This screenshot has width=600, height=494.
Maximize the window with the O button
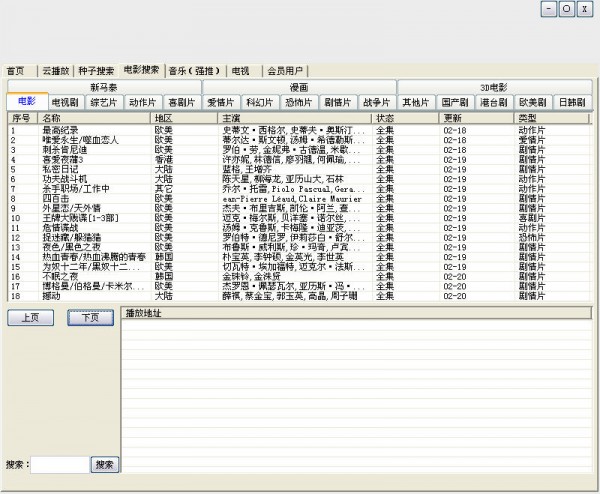pos(567,9)
